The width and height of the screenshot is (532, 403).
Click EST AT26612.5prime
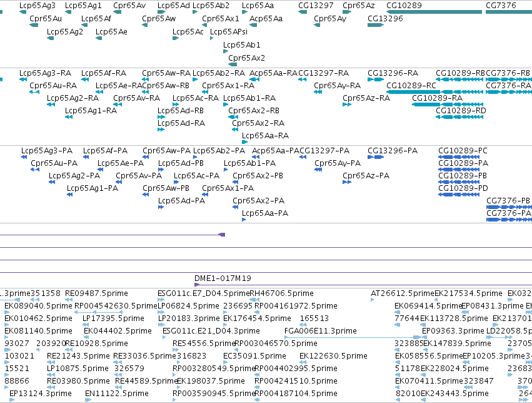403,293
